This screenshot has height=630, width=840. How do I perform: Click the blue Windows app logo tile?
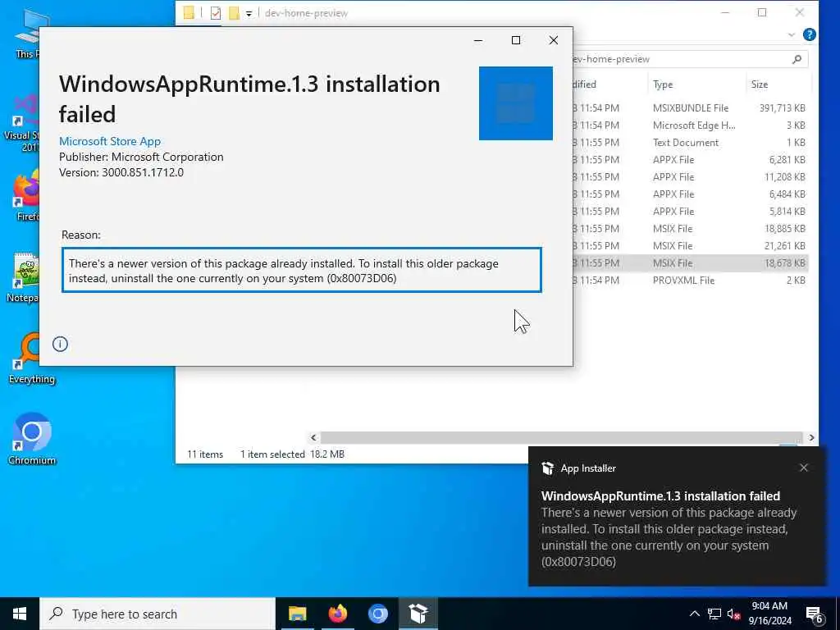(515, 103)
